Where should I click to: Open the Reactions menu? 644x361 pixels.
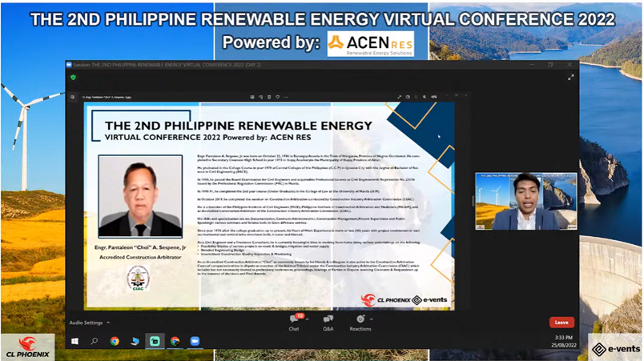point(360,323)
